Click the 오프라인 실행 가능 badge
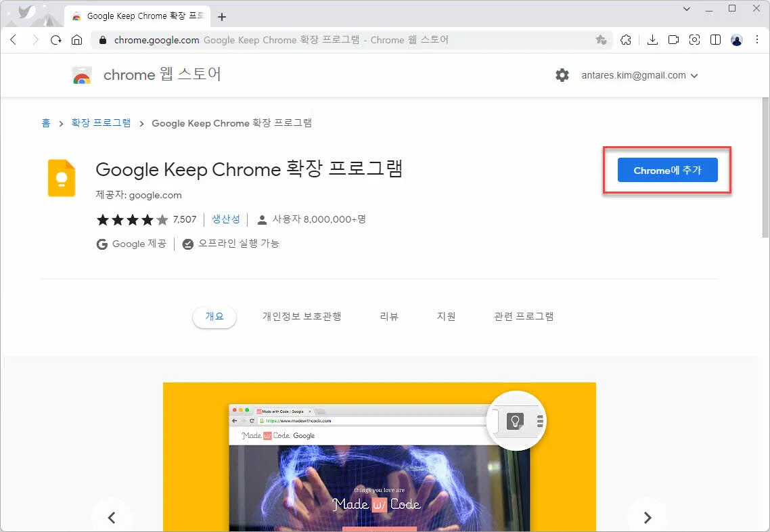This screenshot has height=532, width=770. pos(231,244)
